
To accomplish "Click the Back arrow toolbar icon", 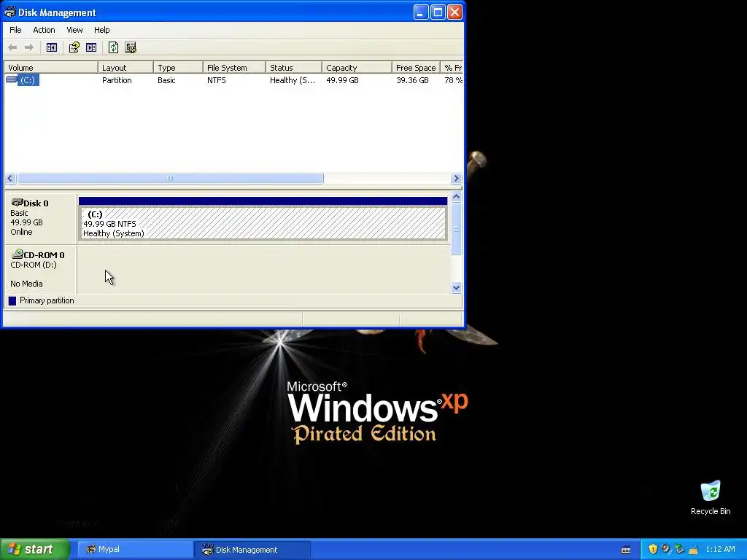I will click(x=13, y=47).
